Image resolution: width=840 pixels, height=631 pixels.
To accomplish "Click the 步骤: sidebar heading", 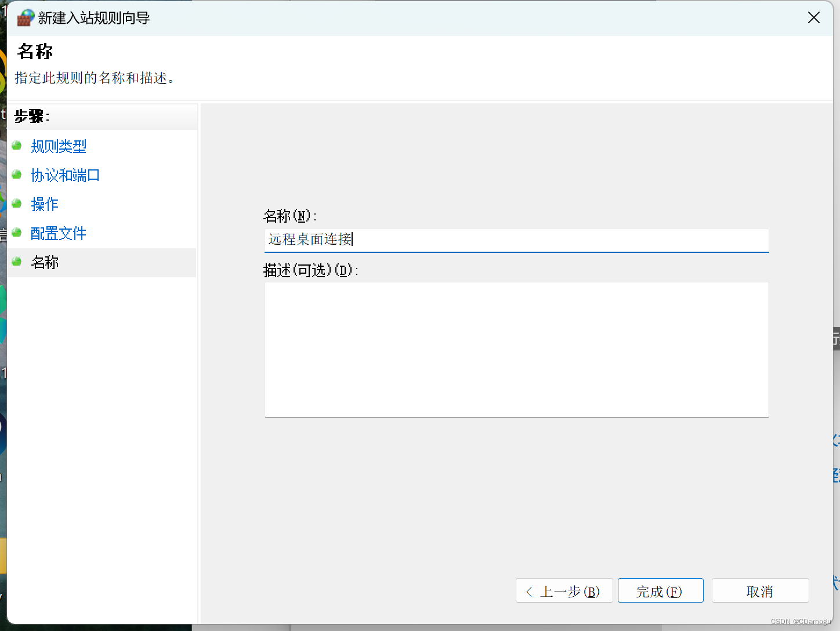I will point(32,117).
